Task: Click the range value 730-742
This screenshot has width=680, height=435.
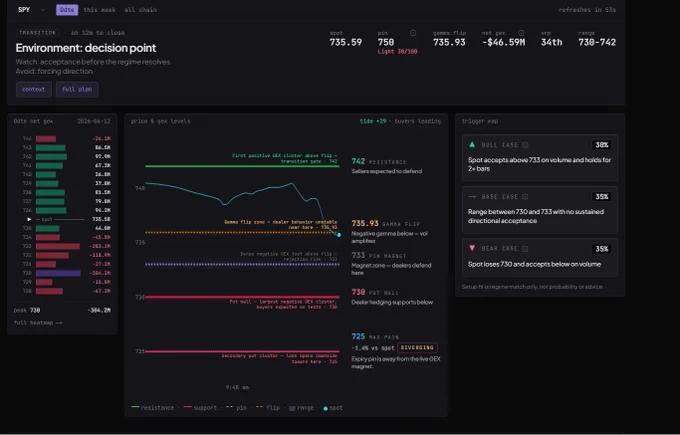Action: click(597, 42)
